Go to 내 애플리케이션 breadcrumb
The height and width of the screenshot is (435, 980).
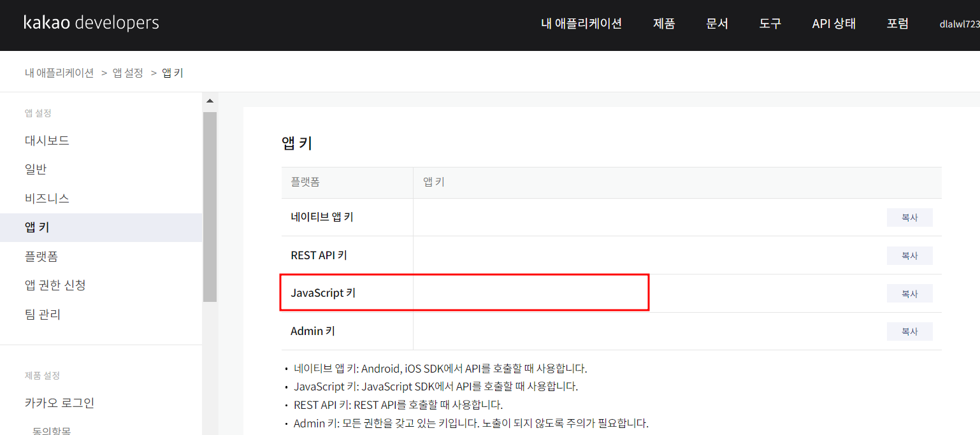pyautogui.click(x=59, y=73)
